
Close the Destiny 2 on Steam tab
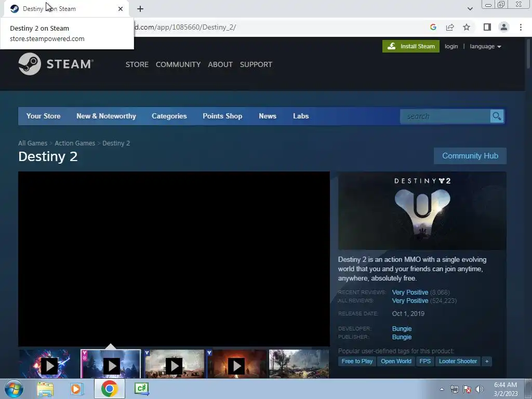[121, 9]
